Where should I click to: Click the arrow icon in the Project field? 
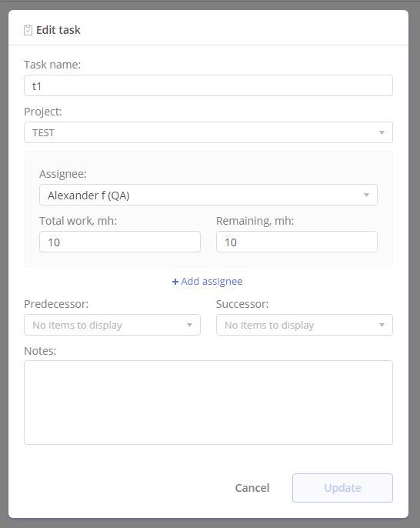click(382, 132)
